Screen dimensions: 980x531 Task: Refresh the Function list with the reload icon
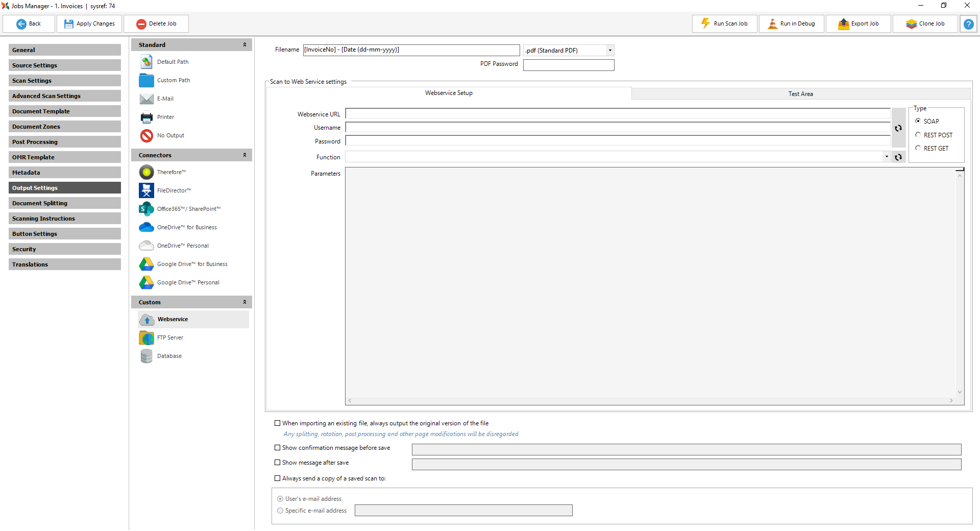898,157
